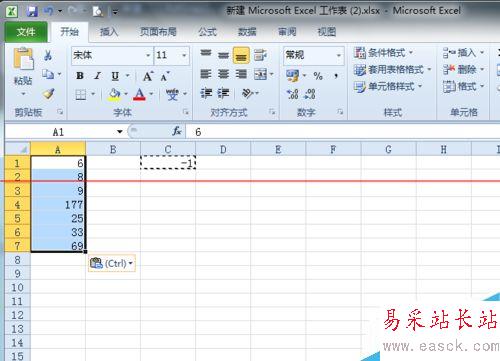Click the insert function fx icon
500x361 pixels.
coord(177,131)
